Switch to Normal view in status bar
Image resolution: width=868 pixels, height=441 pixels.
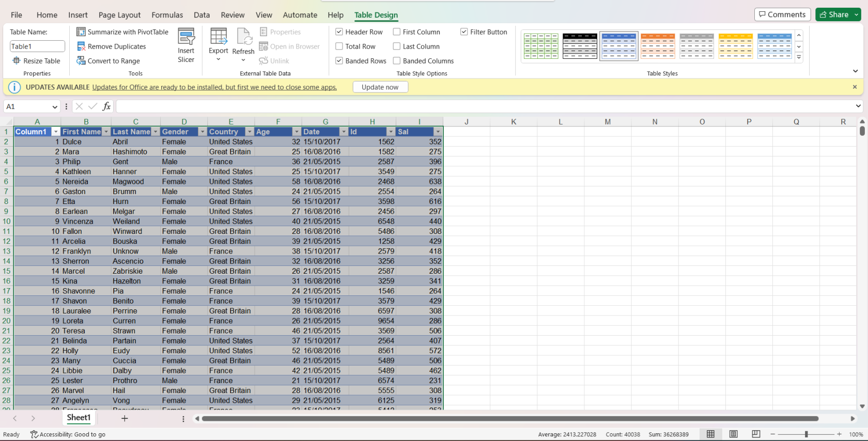[x=710, y=434]
